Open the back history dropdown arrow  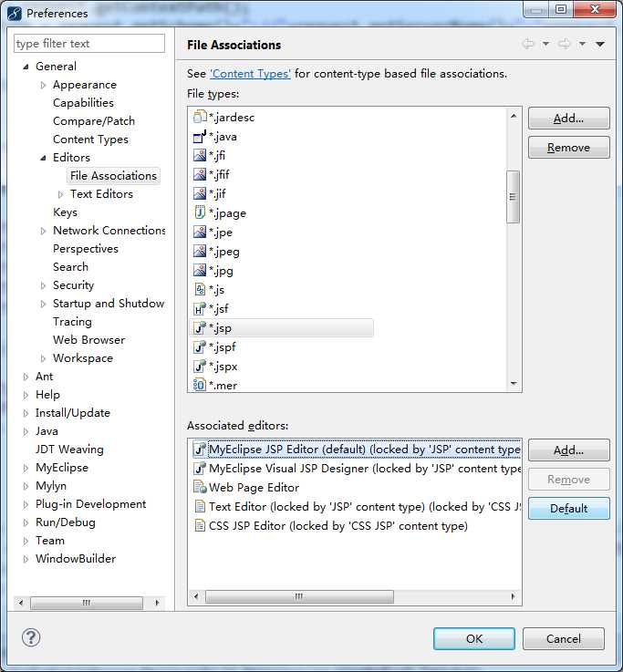tap(545, 44)
